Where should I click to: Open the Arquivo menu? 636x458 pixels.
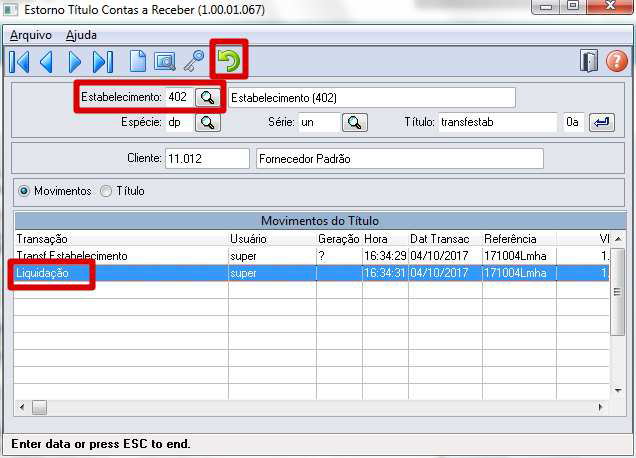pyautogui.click(x=31, y=35)
